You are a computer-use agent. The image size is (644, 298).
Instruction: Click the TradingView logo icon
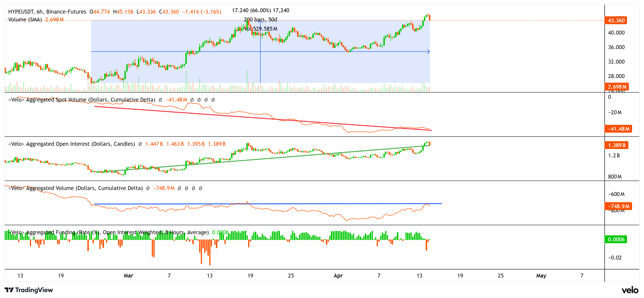(9, 290)
